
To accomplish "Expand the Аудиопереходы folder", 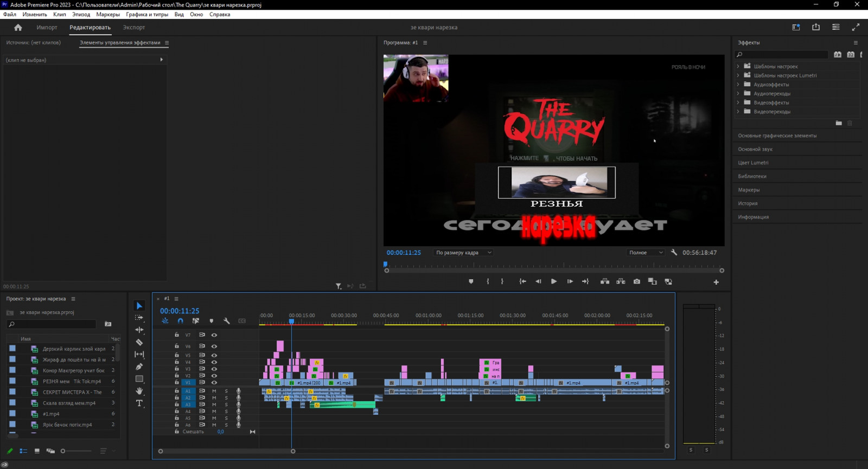I will [x=738, y=93].
